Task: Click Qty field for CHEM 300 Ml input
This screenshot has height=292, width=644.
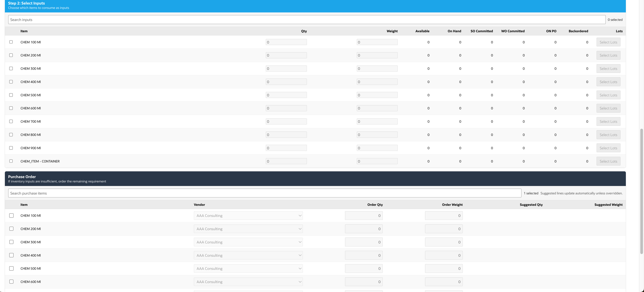Action: pyautogui.click(x=286, y=69)
